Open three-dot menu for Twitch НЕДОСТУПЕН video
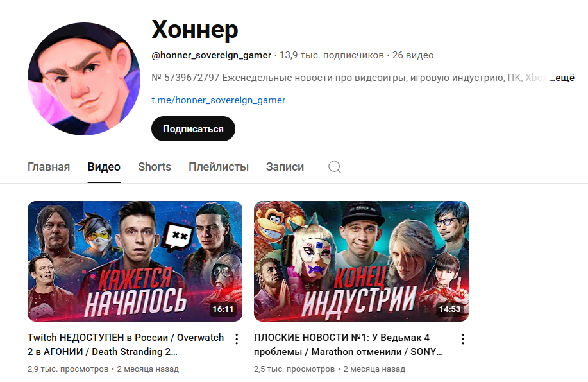 237,339
